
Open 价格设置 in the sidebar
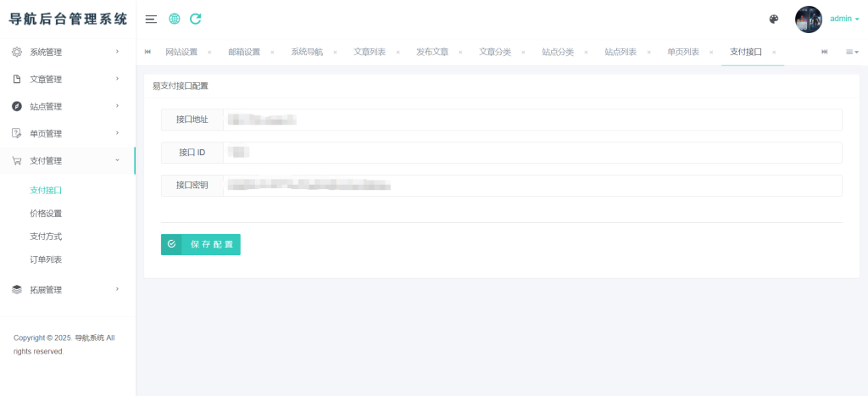[x=46, y=214]
